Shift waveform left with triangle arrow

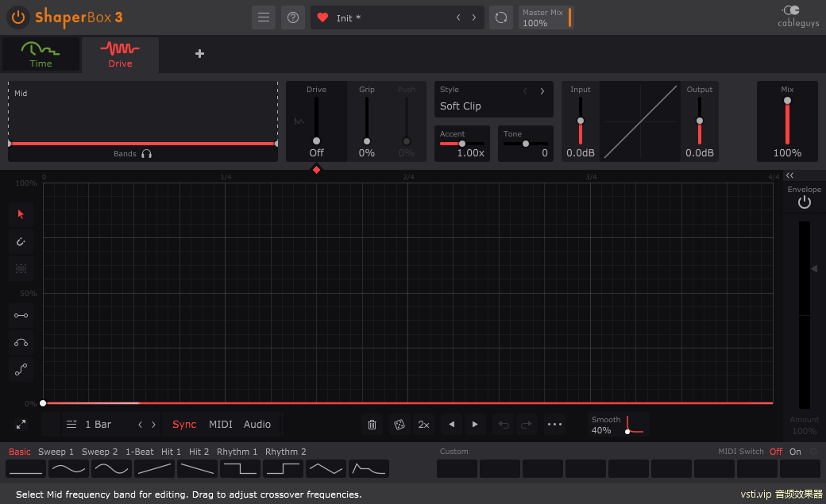click(451, 425)
